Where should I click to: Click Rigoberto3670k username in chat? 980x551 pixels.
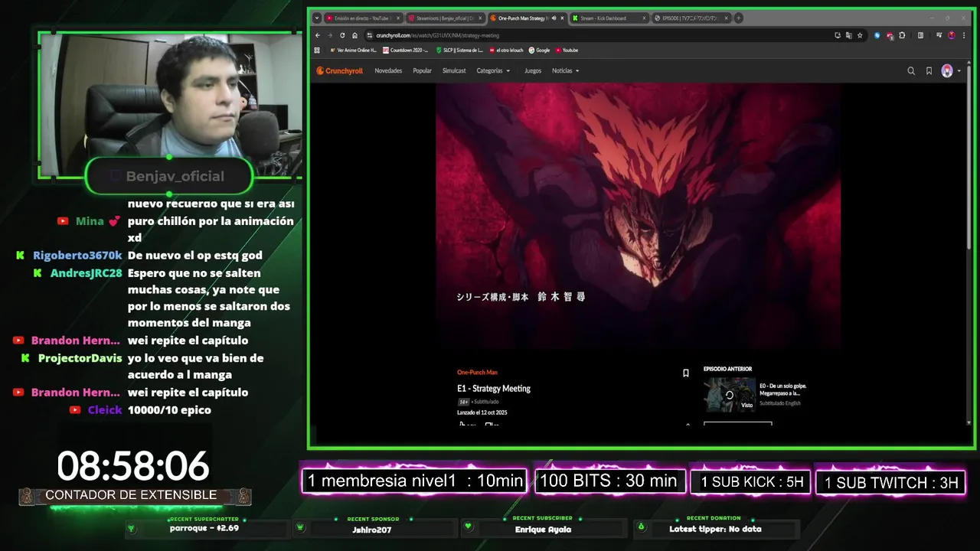click(x=77, y=256)
